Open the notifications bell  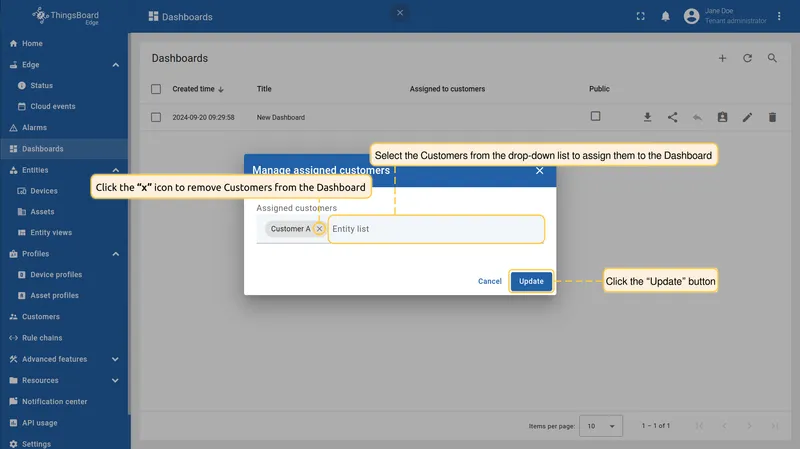pyautogui.click(x=665, y=16)
